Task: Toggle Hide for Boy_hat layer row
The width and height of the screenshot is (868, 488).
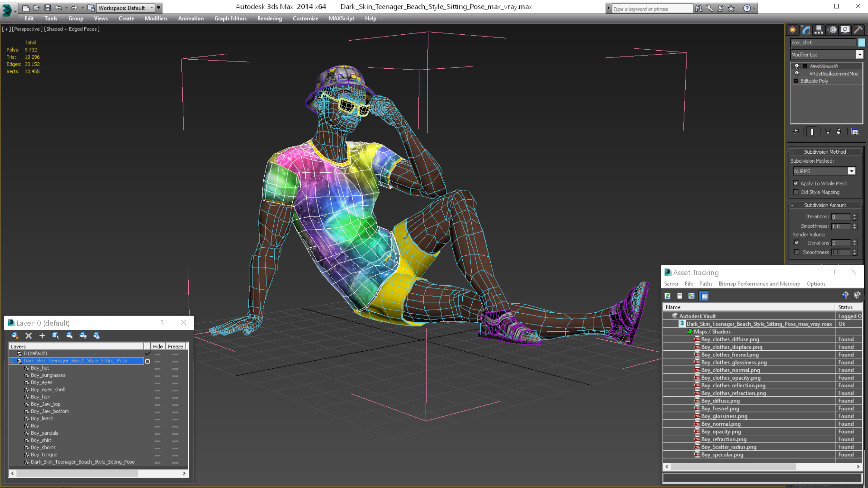Action: 157,368
